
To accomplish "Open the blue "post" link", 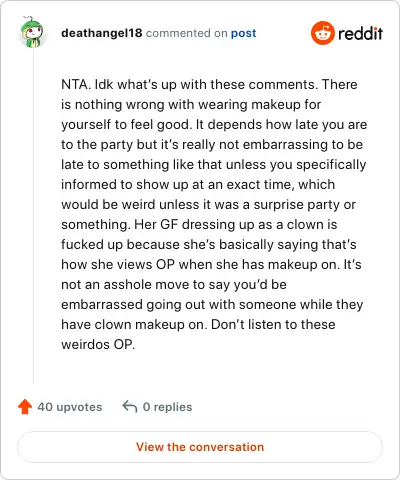I will click(x=244, y=33).
